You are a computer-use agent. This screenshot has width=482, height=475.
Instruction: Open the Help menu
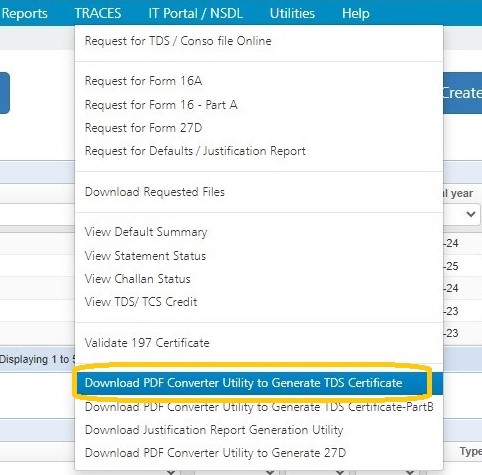(355, 13)
